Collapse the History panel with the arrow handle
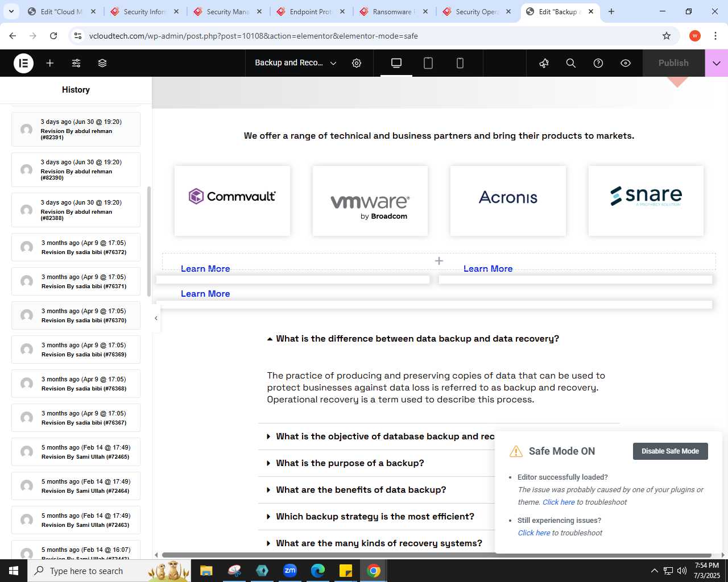Viewport: 728px width, 582px height. (156, 318)
